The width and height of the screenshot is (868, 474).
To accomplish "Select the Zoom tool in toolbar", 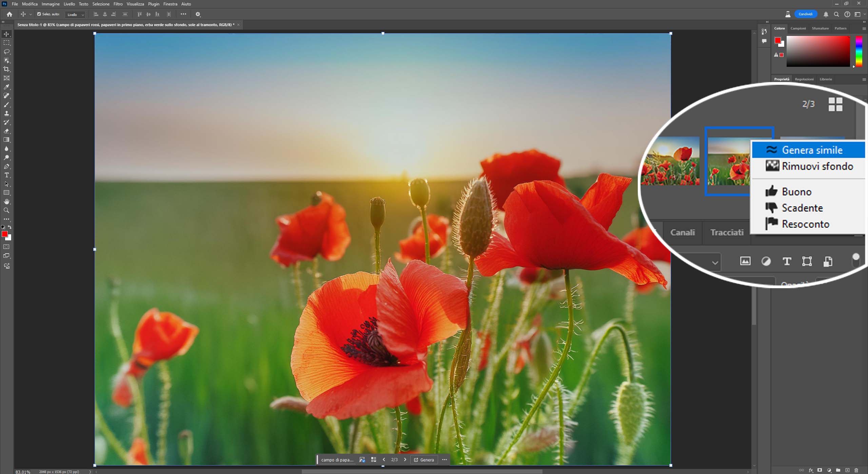I will [x=6, y=211].
